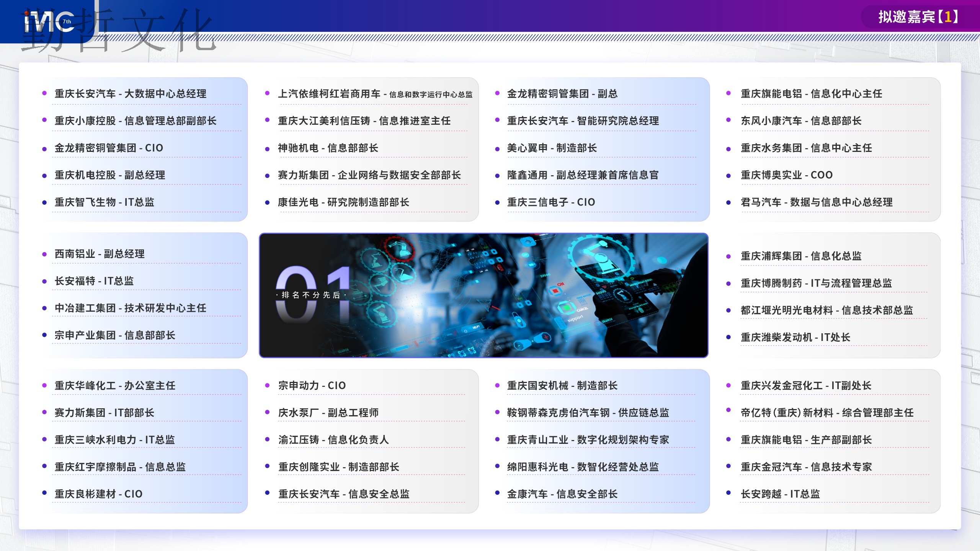The image size is (980, 551).
Task: Click 重庆华峰化工 - 办公室主任
Action: (x=115, y=386)
